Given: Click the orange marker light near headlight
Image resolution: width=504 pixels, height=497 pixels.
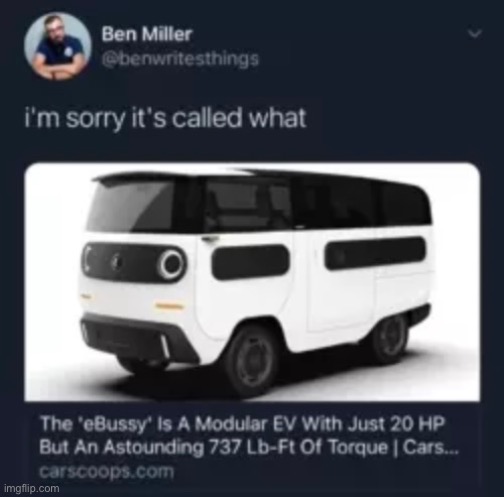Looking at the screenshot, I should tap(169, 306).
